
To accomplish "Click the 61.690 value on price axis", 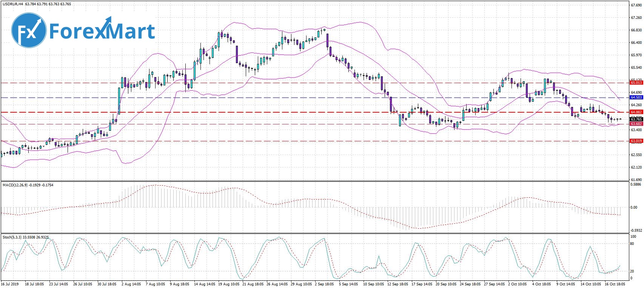I will coord(636,180).
